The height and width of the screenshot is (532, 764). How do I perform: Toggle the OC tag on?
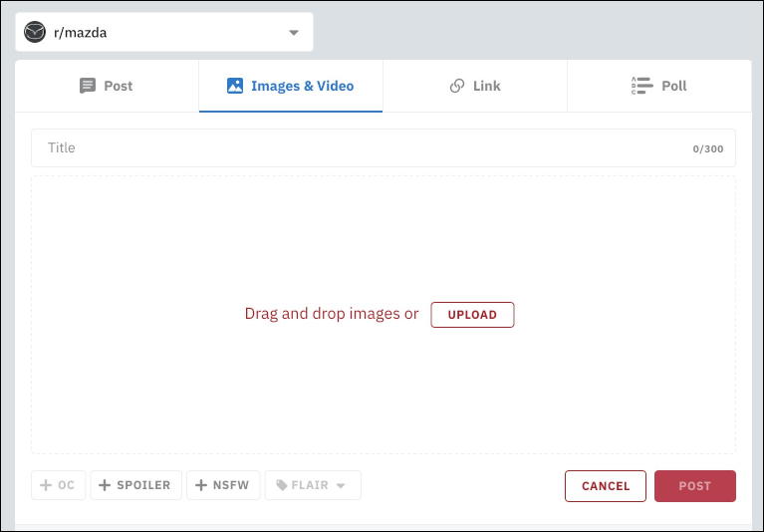click(59, 485)
